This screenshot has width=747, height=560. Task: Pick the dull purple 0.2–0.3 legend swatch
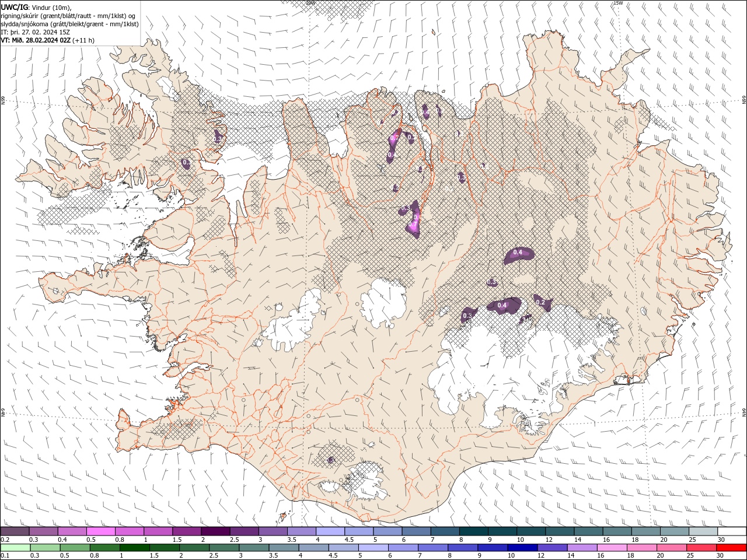[x=15, y=531]
